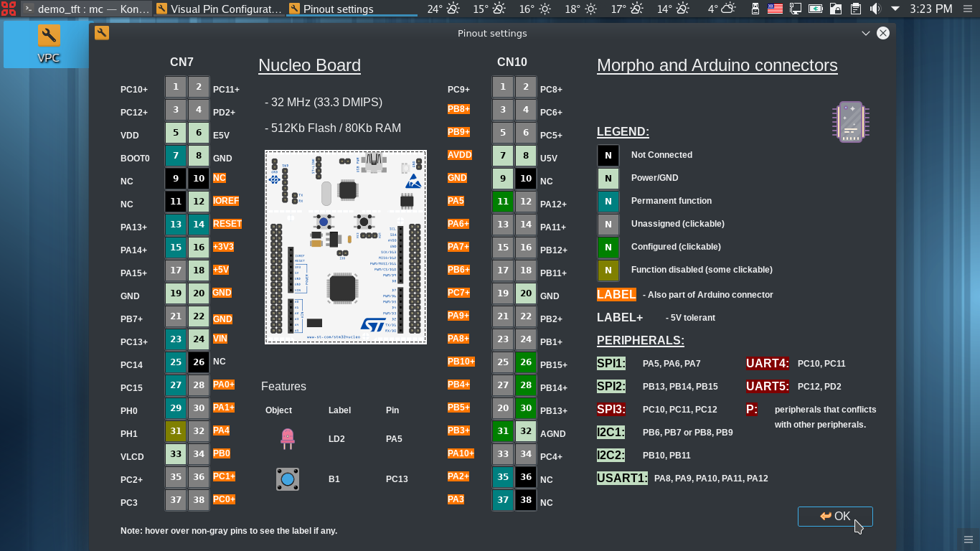Open the US keyboard layout flag indicator
The width and height of the screenshot is (980, 551).
tap(775, 9)
